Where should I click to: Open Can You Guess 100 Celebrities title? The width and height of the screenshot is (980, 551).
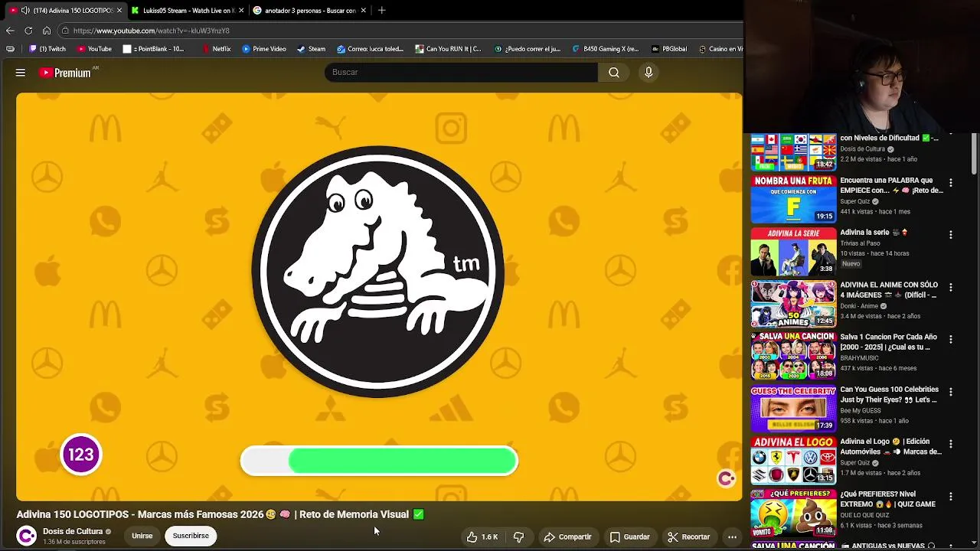(889, 394)
